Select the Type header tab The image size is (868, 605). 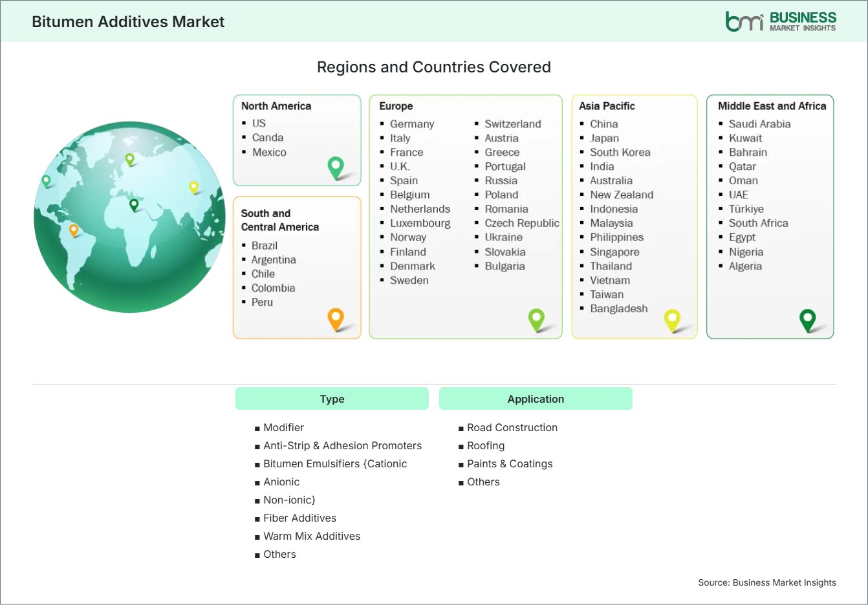[x=332, y=399]
